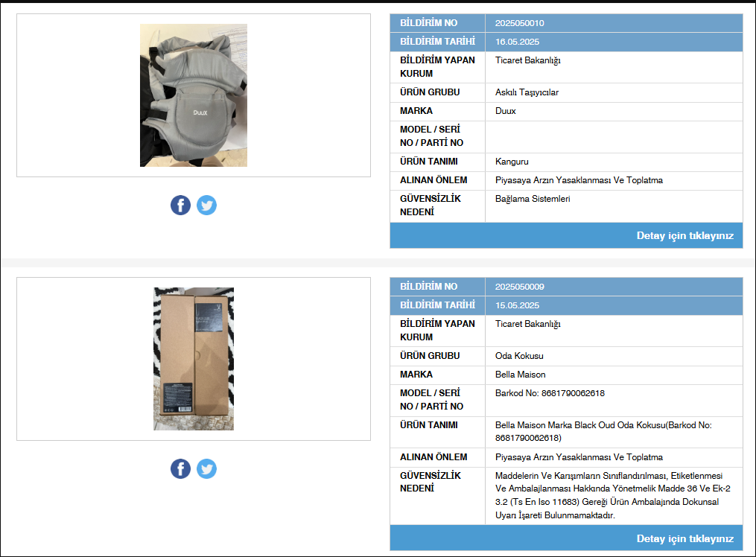Click Ticaret Bakanlığı in notice 2025050009
Image resolution: width=756 pixels, height=557 pixels.
point(527,324)
